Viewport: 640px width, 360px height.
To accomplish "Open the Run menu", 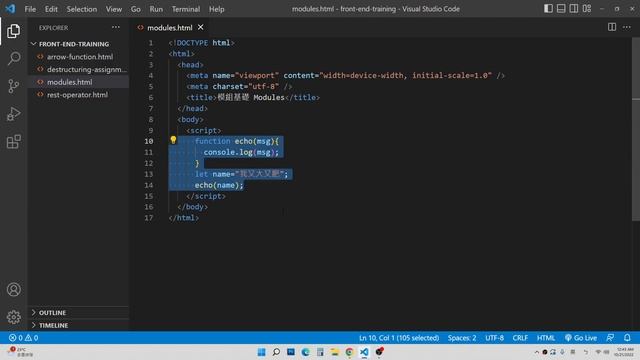I will click(x=156, y=9).
